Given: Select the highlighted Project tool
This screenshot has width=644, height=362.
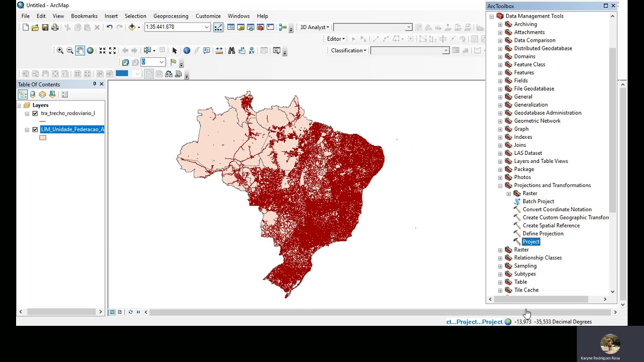Looking at the screenshot, I should [x=531, y=242].
